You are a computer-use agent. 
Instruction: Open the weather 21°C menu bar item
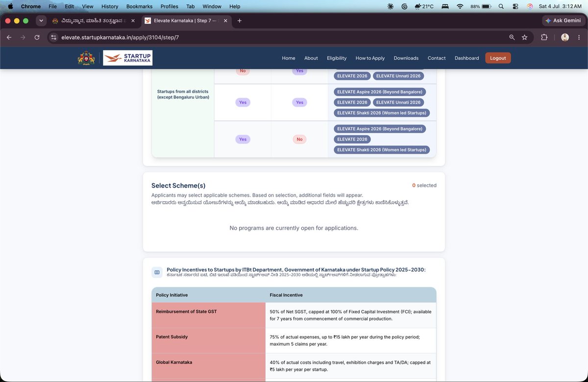(424, 6)
